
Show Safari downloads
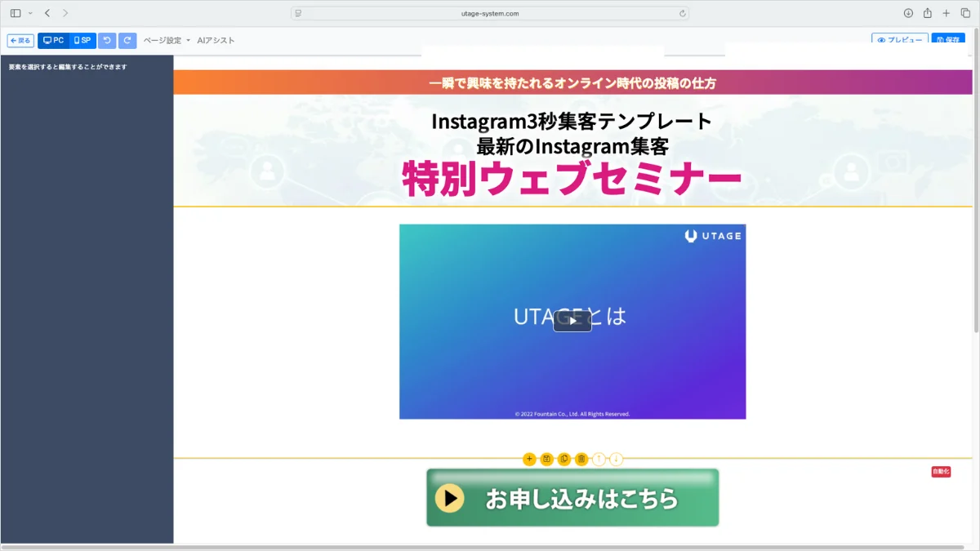[x=908, y=13]
